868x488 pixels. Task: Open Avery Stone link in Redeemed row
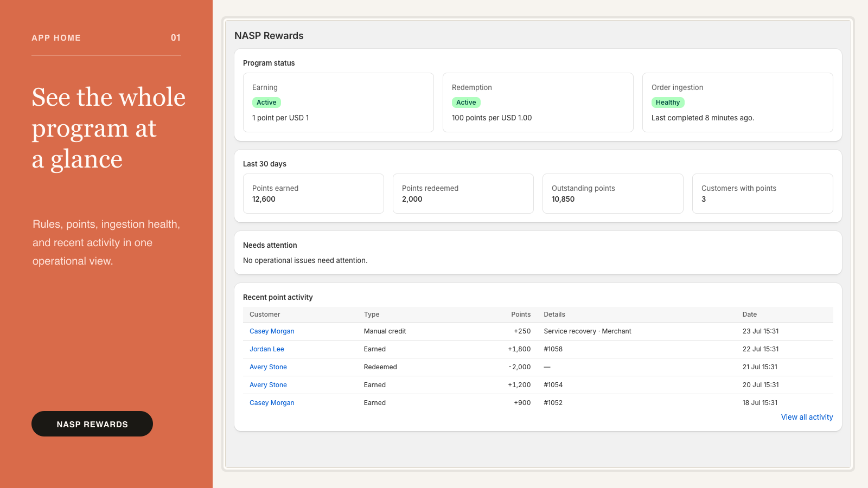point(268,367)
